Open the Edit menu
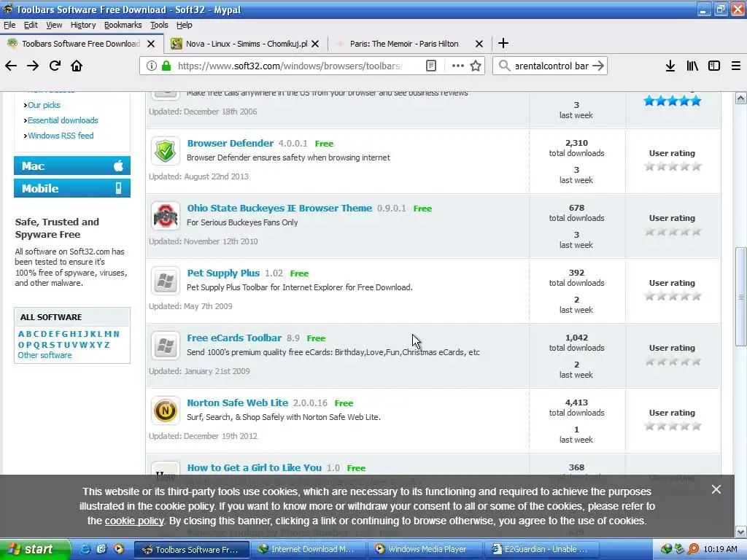 [31, 25]
